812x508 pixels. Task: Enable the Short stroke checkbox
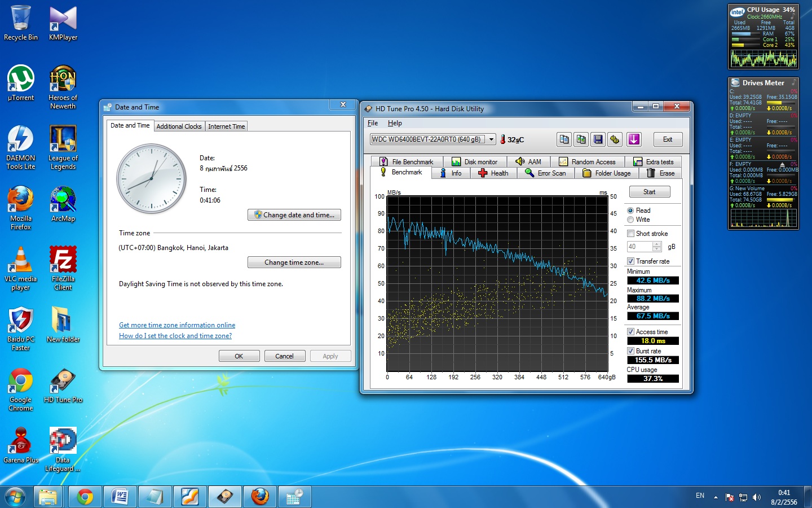(630, 234)
